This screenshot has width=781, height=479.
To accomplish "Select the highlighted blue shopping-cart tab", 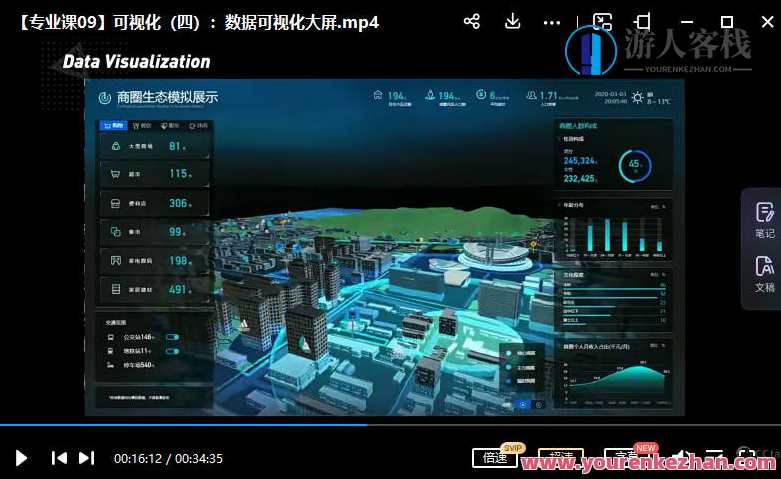I will click(113, 125).
